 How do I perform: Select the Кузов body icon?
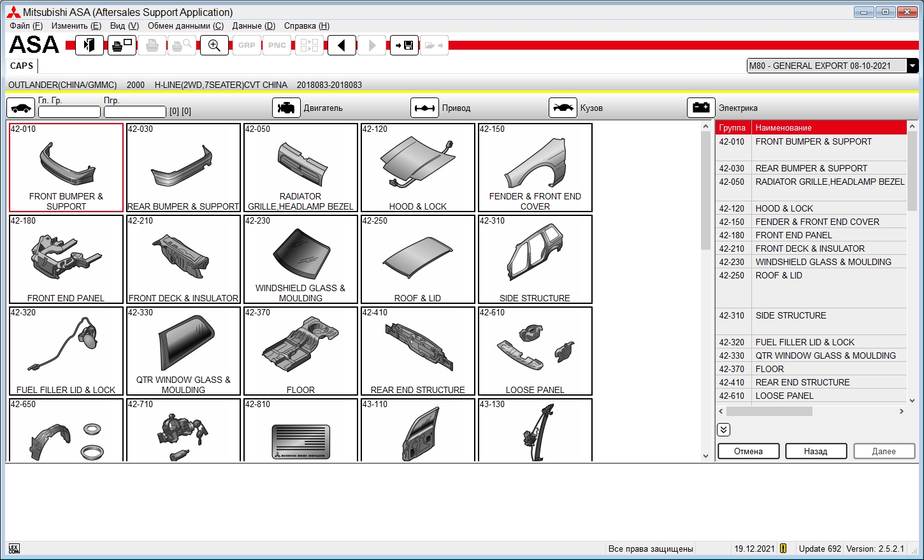[563, 108]
